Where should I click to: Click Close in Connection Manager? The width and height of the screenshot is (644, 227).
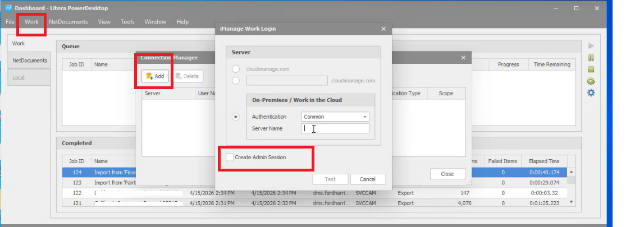[447, 174]
